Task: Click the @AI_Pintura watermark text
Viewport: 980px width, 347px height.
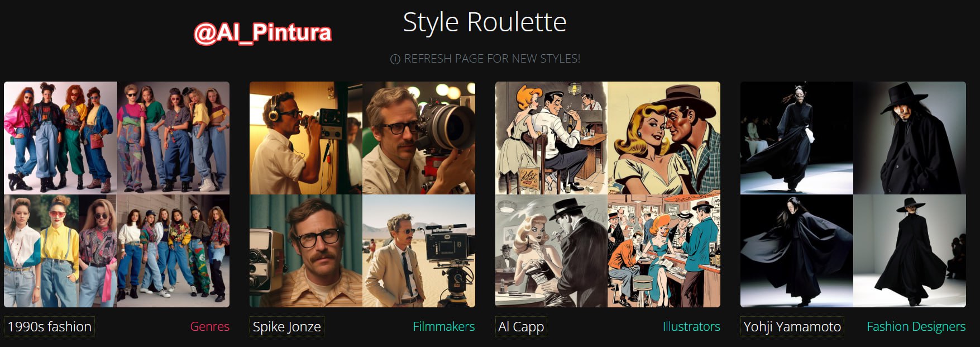Action: click(x=262, y=33)
